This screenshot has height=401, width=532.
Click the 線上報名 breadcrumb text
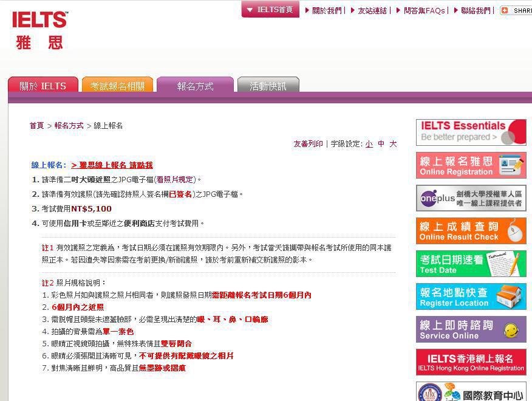[x=108, y=126]
